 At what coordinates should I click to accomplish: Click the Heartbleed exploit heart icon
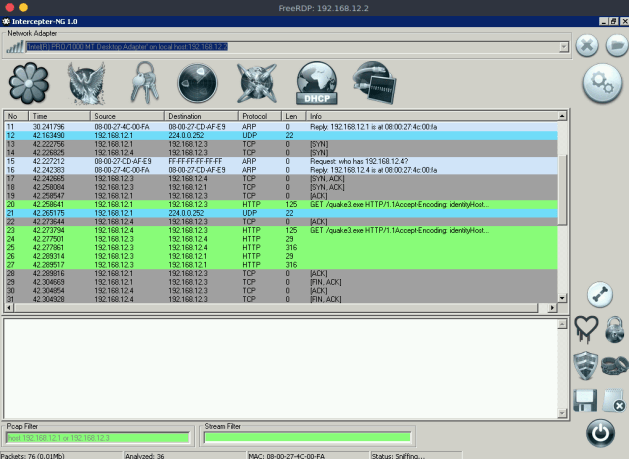pyautogui.click(x=586, y=329)
